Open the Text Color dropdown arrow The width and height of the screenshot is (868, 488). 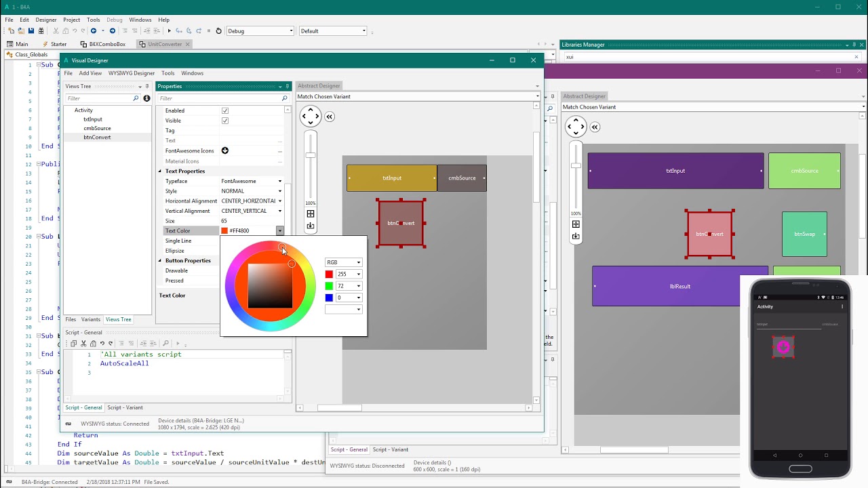click(279, 231)
